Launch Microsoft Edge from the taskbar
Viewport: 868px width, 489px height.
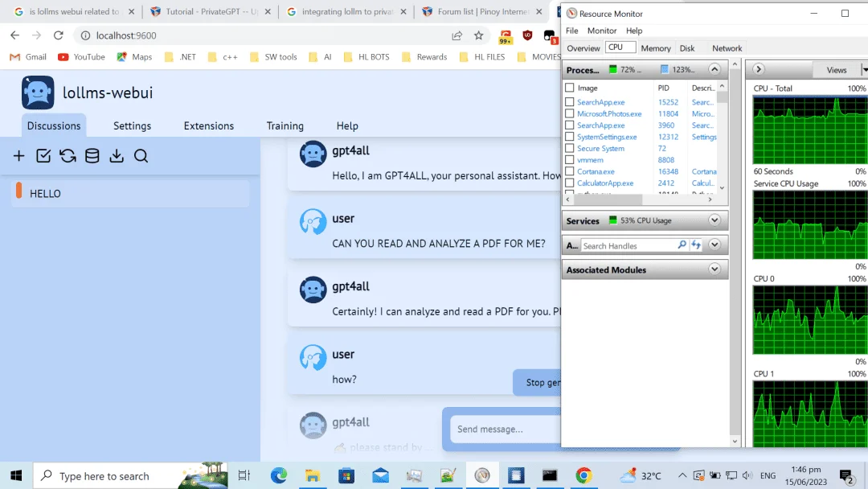(x=279, y=475)
